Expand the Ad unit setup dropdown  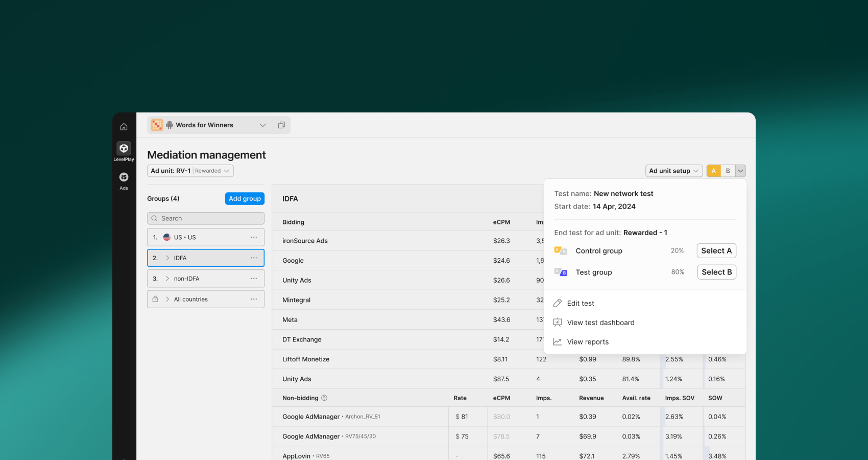pos(695,170)
